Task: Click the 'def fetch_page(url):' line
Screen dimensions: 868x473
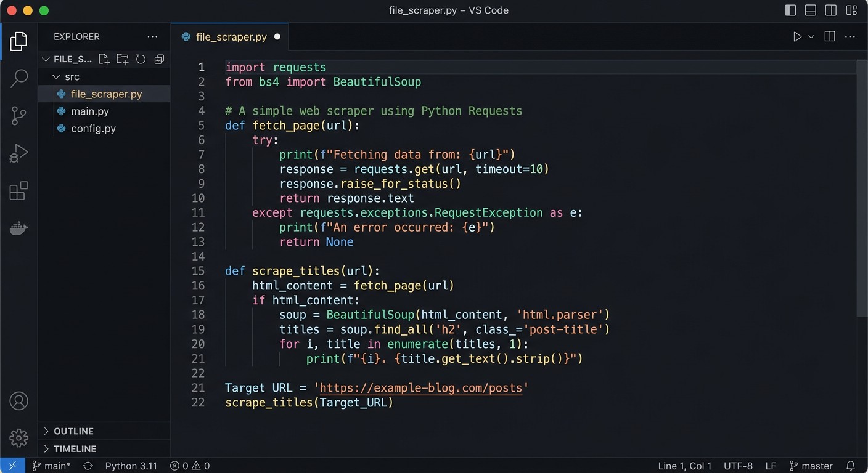Action: point(292,126)
